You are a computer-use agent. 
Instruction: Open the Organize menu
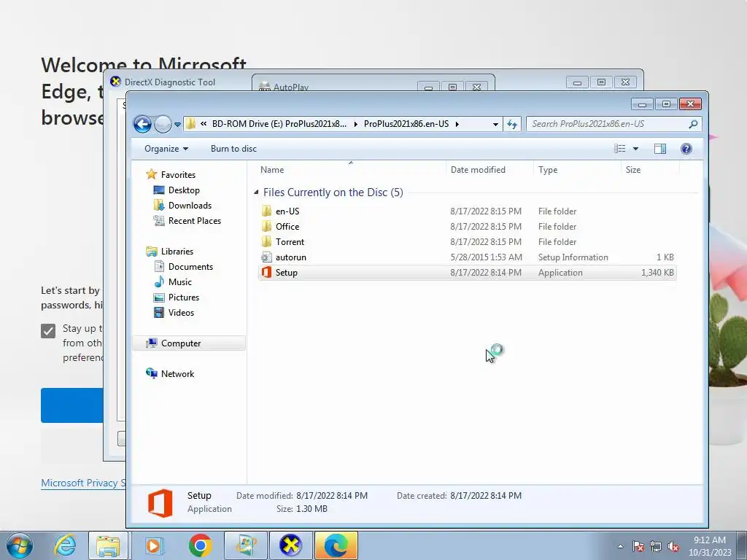pyautogui.click(x=166, y=149)
